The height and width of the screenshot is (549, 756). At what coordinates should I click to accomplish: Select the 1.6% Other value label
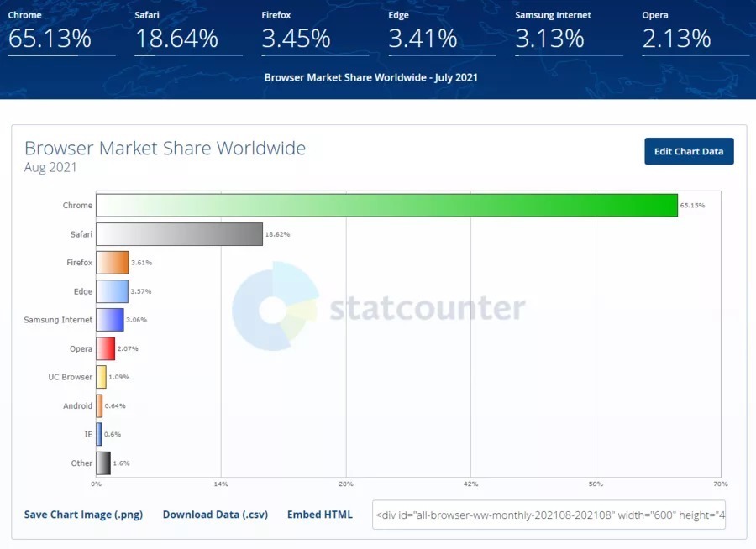121,463
